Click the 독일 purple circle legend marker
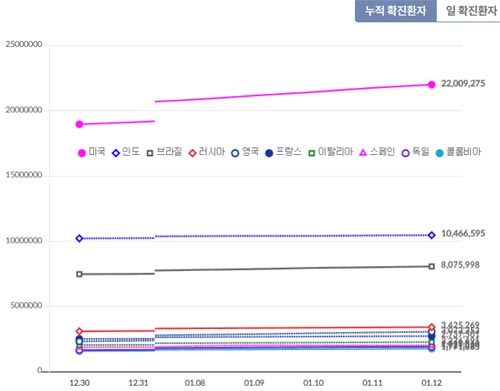 405,153
